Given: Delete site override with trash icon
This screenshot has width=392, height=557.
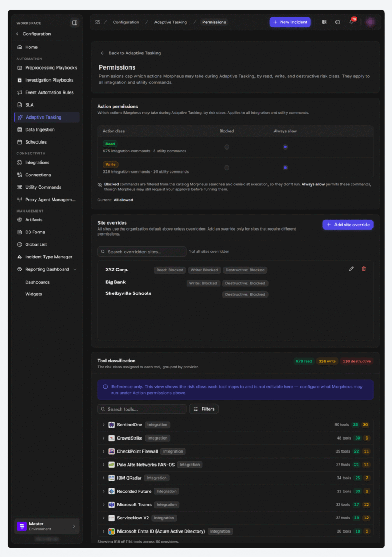Looking at the screenshot, I should (364, 269).
